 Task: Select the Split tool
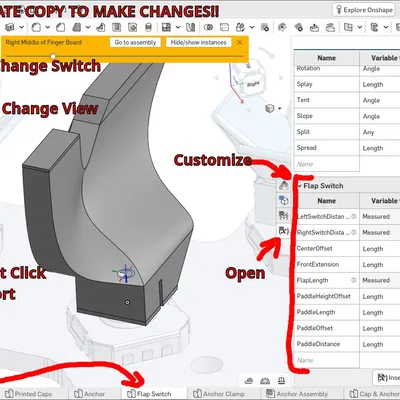(225, 27)
